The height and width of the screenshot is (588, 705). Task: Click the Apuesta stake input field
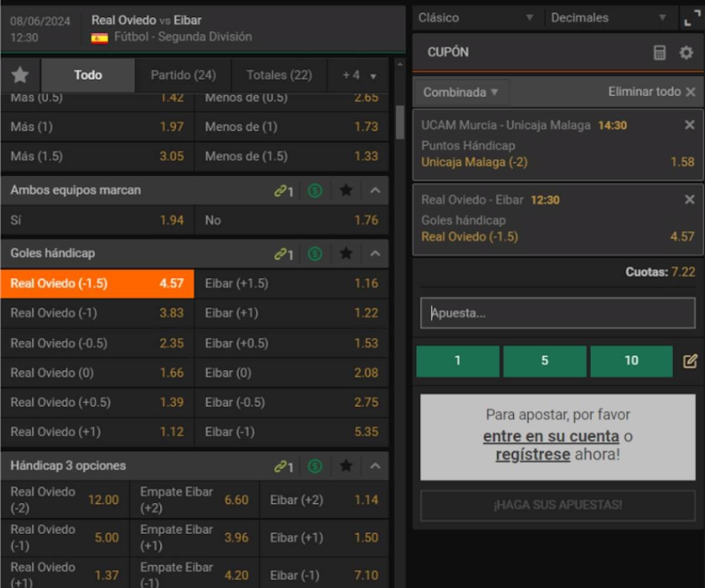coord(558,313)
